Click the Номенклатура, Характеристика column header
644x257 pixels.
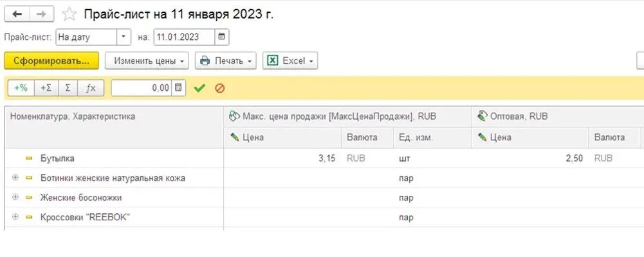[114, 127]
